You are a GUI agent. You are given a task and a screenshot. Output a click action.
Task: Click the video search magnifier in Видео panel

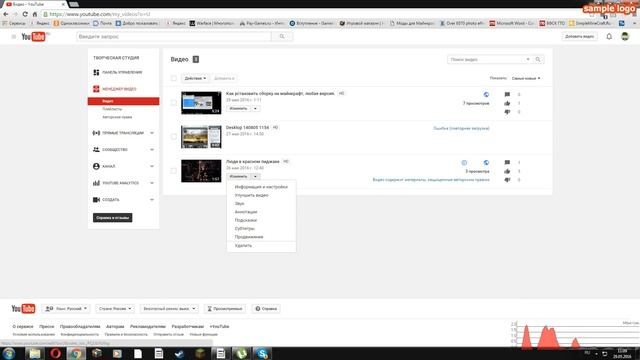click(x=538, y=60)
